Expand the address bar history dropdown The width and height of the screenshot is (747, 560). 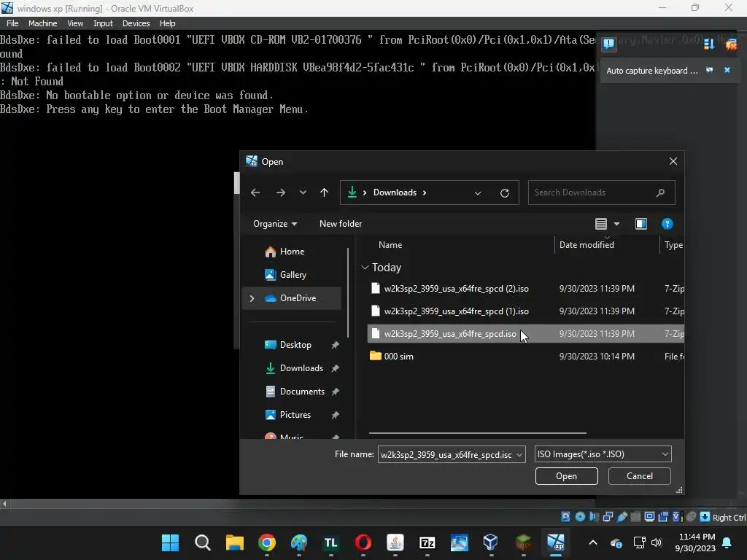(477, 192)
